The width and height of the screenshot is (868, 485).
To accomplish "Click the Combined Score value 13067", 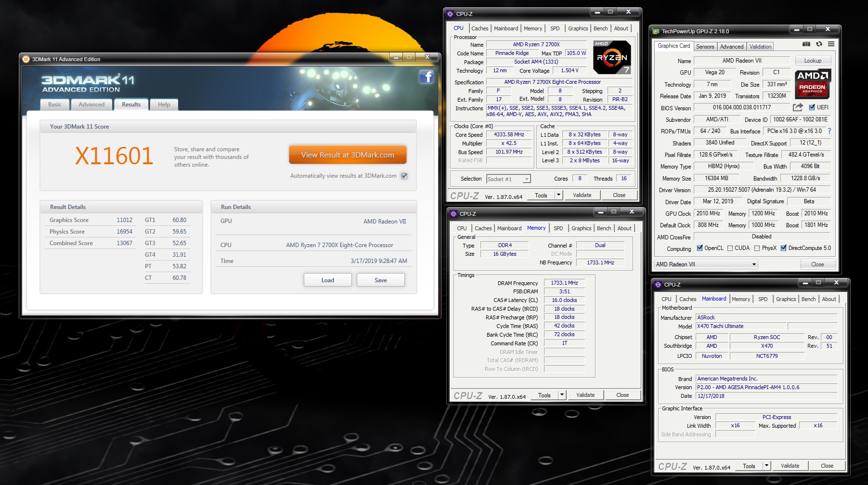I will click(x=124, y=243).
